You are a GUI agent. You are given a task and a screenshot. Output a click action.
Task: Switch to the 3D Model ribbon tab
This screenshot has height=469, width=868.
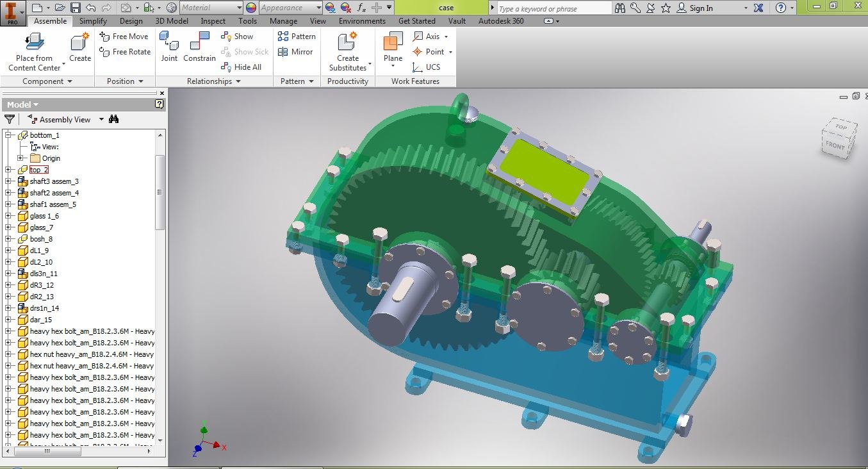tap(171, 21)
